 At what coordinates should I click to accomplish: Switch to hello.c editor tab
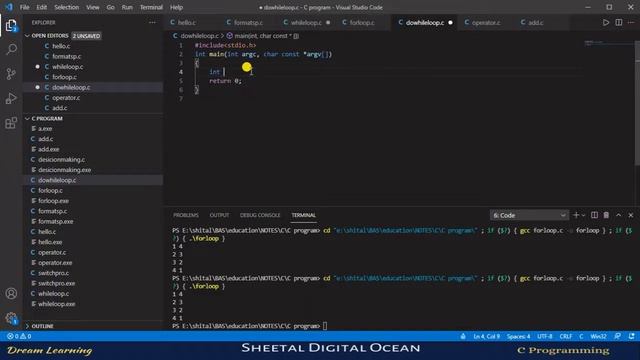(187, 22)
